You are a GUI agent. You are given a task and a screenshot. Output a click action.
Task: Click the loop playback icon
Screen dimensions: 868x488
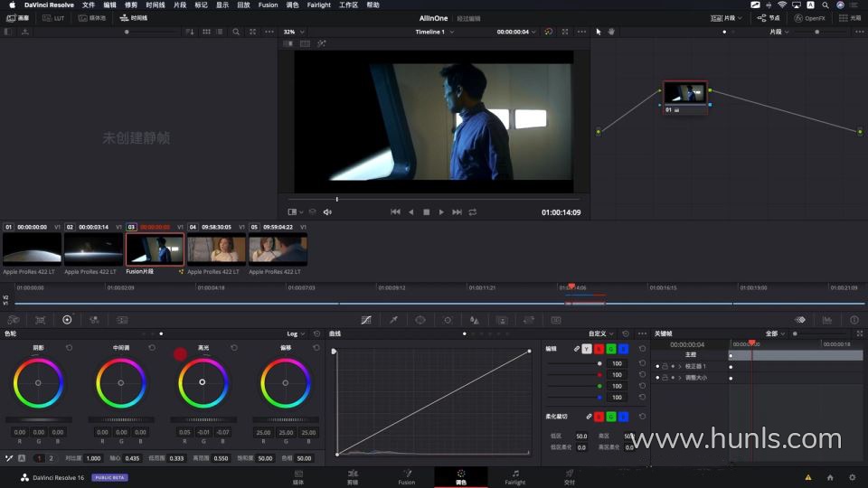point(472,211)
